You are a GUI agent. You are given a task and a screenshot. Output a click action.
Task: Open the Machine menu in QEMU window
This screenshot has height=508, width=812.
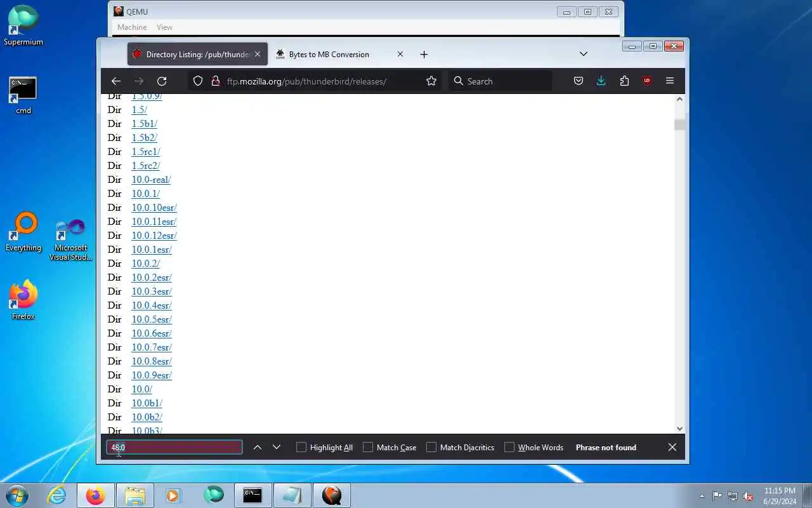click(x=132, y=27)
